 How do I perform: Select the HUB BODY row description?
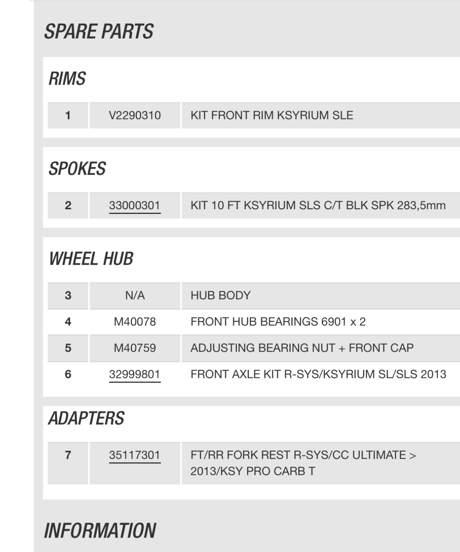point(220,295)
